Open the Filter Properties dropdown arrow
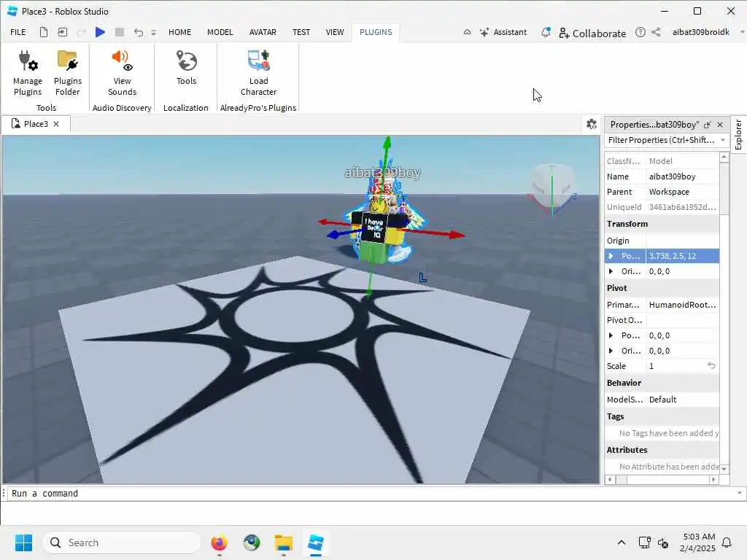747x560 pixels. (723, 140)
